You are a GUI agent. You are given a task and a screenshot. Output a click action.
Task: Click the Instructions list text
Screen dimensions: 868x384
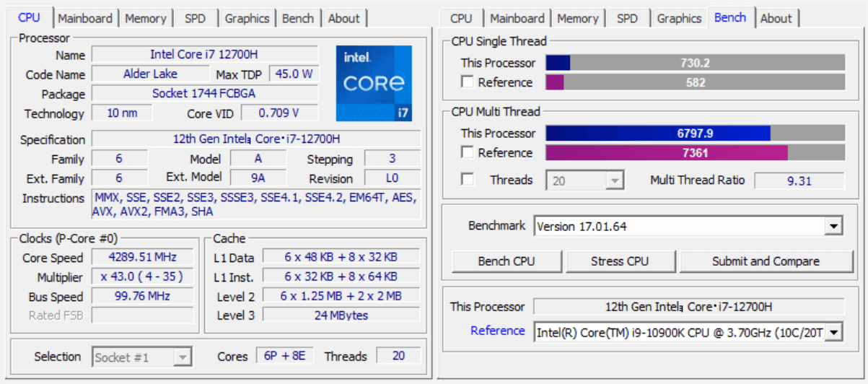point(256,204)
